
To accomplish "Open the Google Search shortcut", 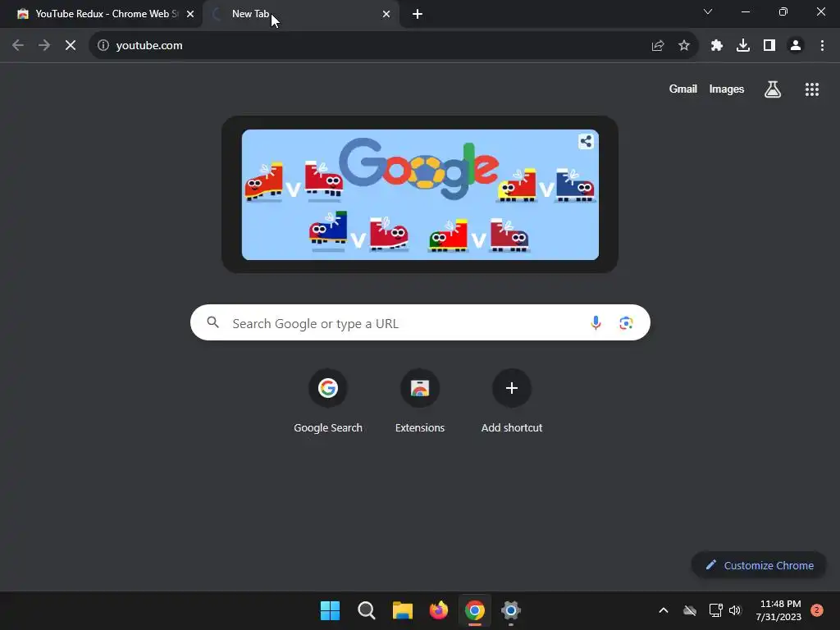I will [328, 402].
